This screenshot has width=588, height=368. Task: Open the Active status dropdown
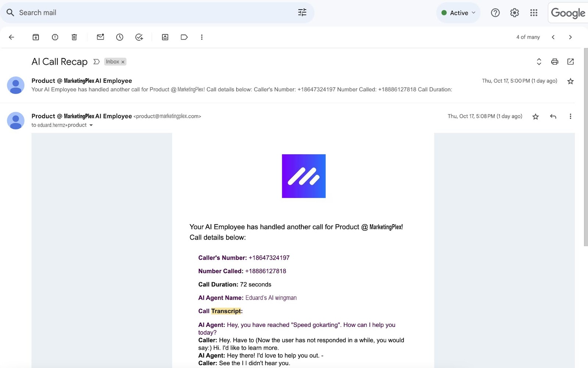point(458,13)
